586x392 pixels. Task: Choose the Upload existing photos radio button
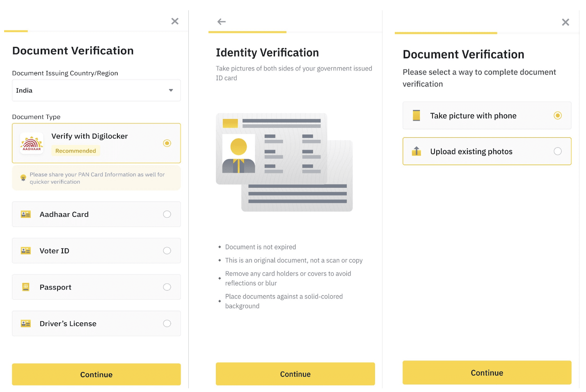click(x=558, y=151)
